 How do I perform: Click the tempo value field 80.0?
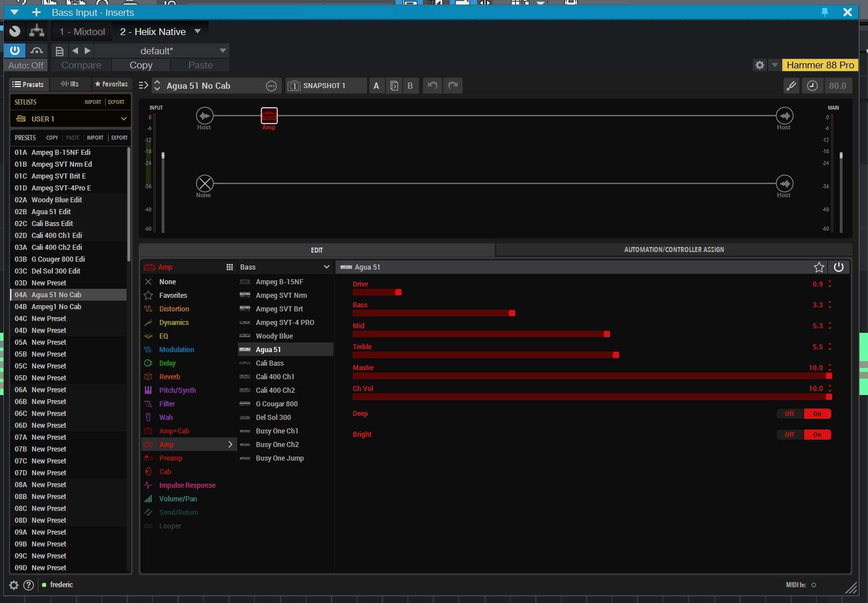pos(837,86)
